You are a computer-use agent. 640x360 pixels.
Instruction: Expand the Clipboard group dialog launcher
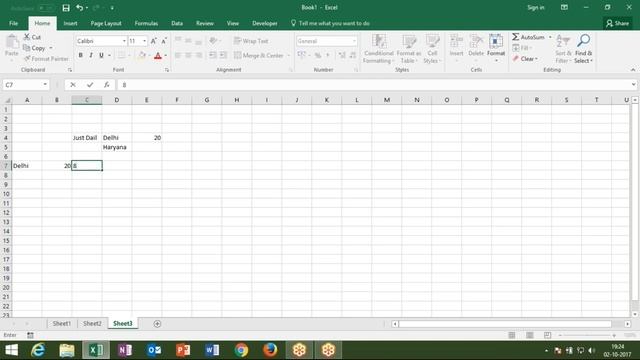[70, 70]
